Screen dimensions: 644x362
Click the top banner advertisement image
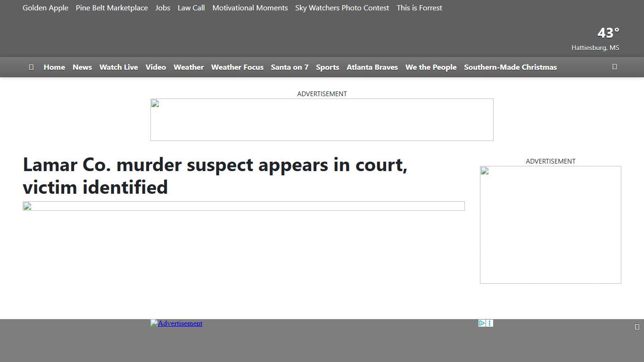[322, 120]
